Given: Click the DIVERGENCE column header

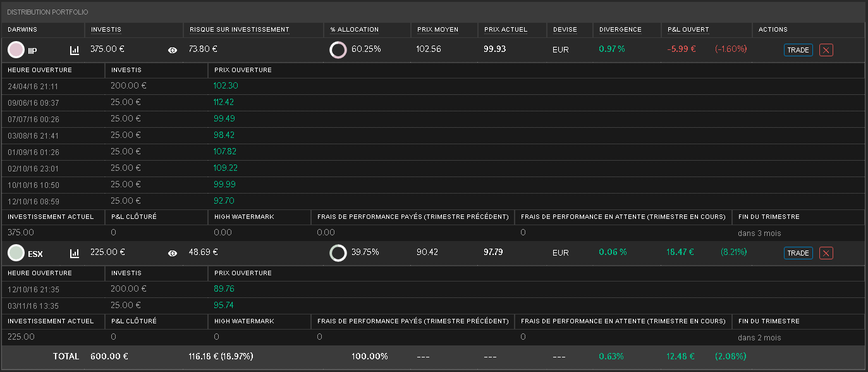Looking at the screenshot, I should pyautogui.click(x=620, y=30).
